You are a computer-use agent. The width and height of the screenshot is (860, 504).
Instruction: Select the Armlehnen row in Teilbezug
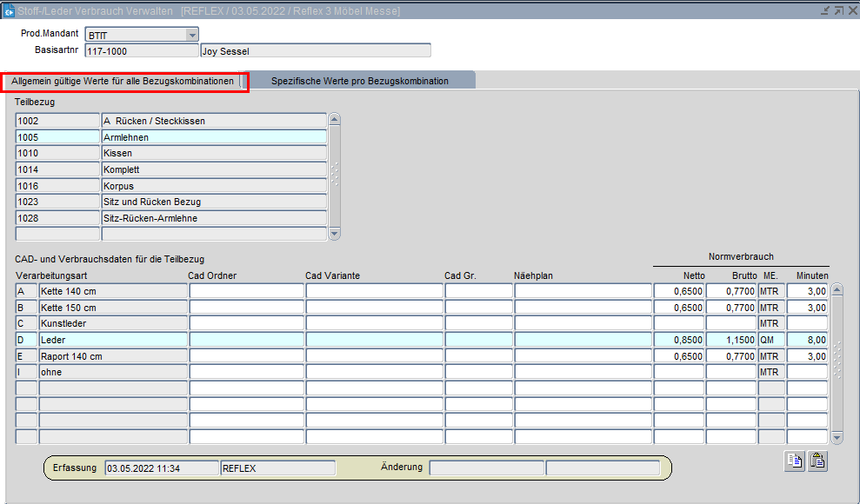click(x=213, y=137)
